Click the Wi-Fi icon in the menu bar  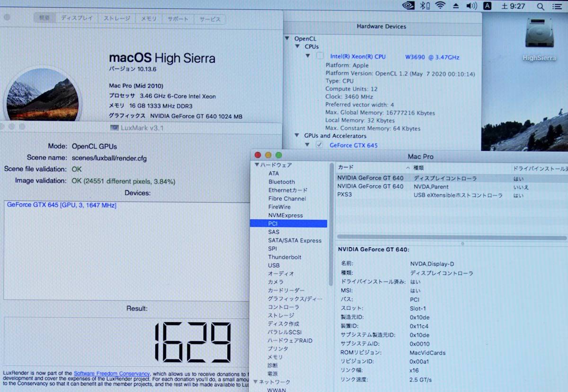coord(441,6)
